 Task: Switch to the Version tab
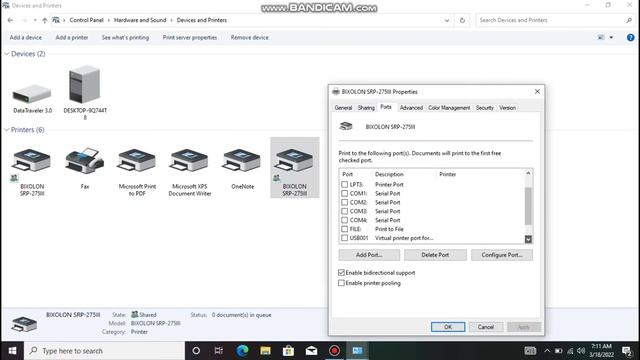507,108
